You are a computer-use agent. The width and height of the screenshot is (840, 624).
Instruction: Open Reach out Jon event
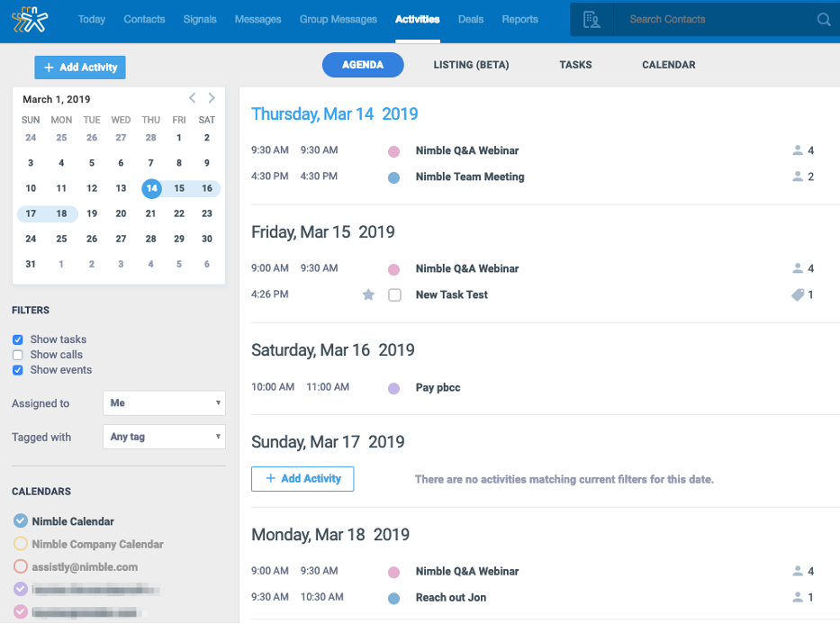pyautogui.click(x=450, y=597)
